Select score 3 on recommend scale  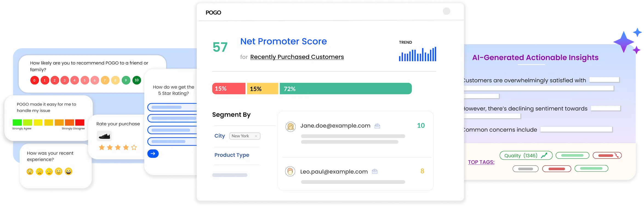(65, 80)
